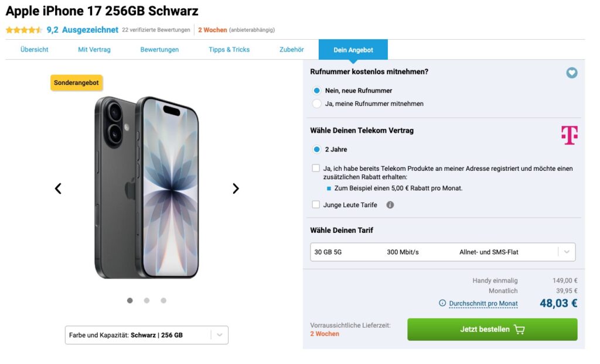Image resolution: width=600 pixels, height=364 pixels.
Task: Click the heart wishlist icon
Action: [x=572, y=73]
